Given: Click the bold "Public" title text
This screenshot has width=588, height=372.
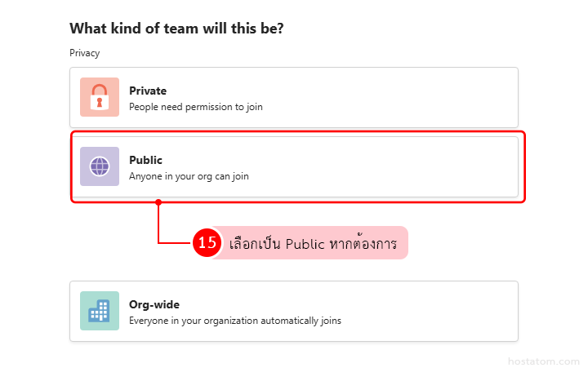Looking at the screenshot, I should (x=145, y=160).
